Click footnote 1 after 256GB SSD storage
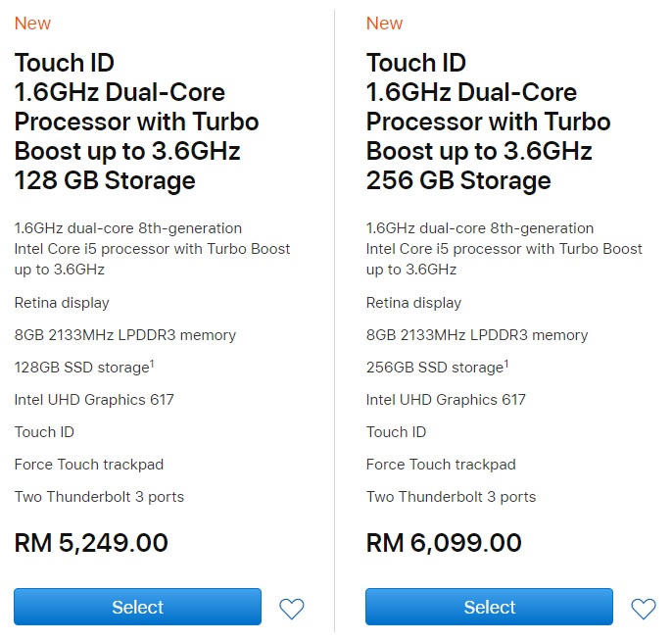Image resolution: width=672 pixels, height=641 pixels. click(x=505, y=364)
